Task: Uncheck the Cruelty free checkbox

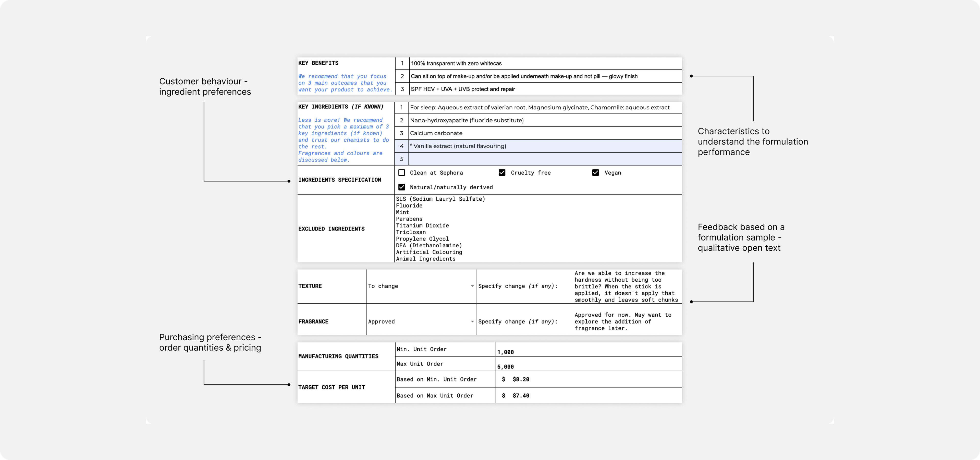Action: [x=502, y=172]
